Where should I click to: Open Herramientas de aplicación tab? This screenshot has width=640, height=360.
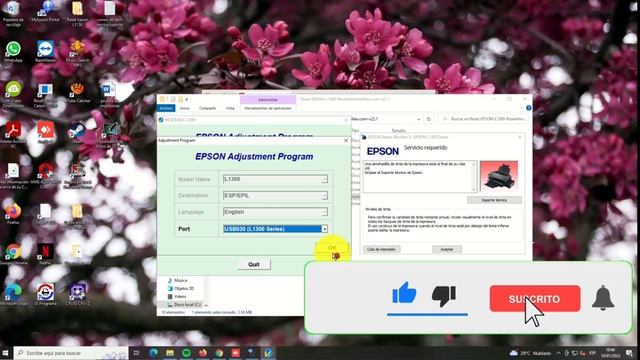coord(268,108)
